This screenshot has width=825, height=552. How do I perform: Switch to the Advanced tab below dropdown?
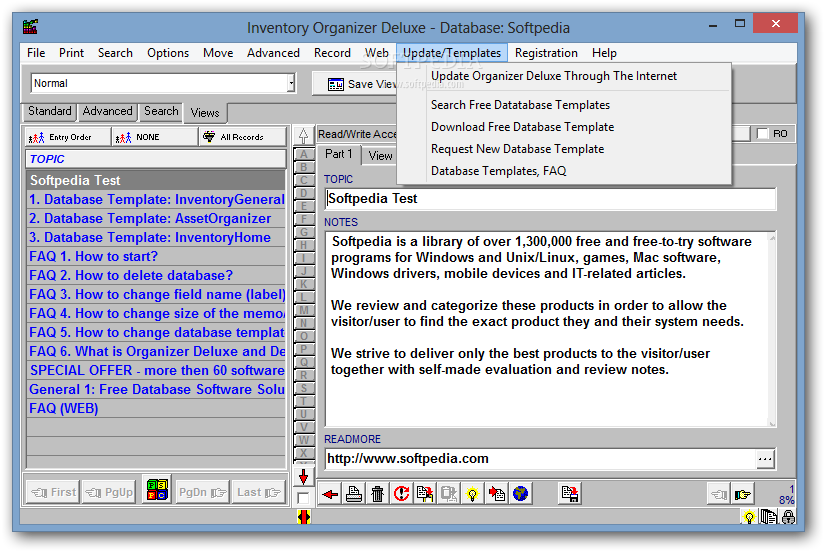(x=107, y=112)
